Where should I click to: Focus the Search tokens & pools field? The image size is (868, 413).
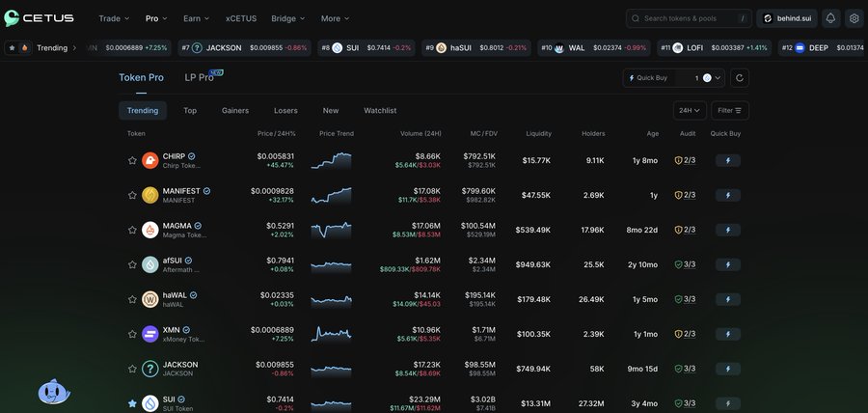690,18
